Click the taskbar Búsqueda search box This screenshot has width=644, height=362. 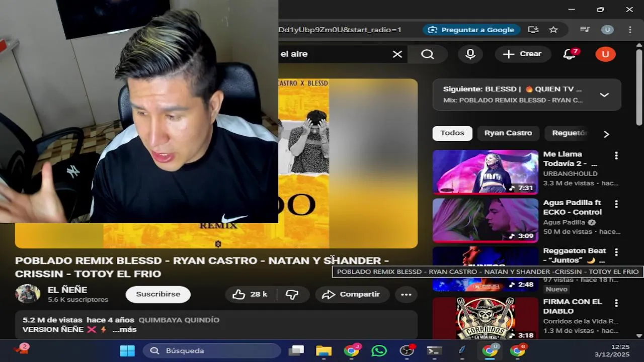coord(212,350)
